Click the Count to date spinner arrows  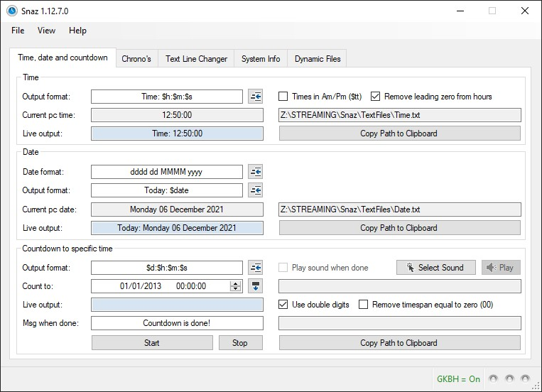(236, 286)
